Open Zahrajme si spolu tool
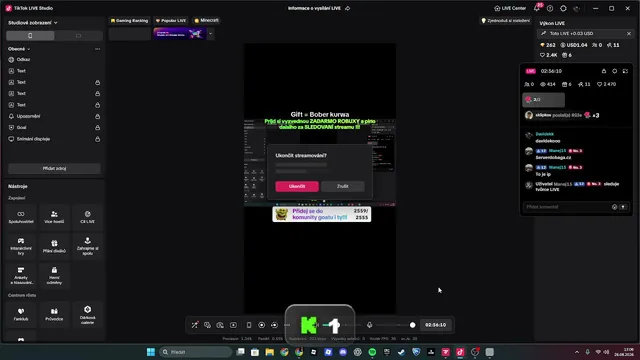The image size is (640, 360). tap(87, 246)
